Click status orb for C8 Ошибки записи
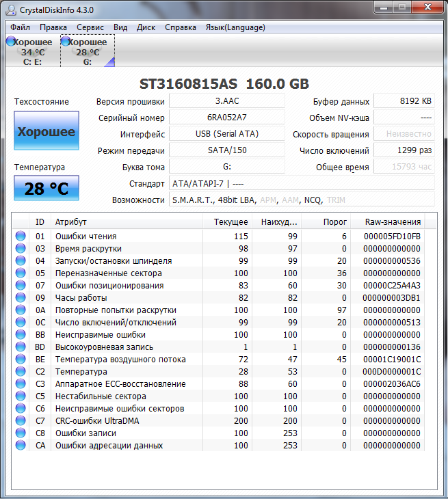Image resolution: width=448 pixels, height=499 pixels. pyautogui.click(x=21, y=433)
